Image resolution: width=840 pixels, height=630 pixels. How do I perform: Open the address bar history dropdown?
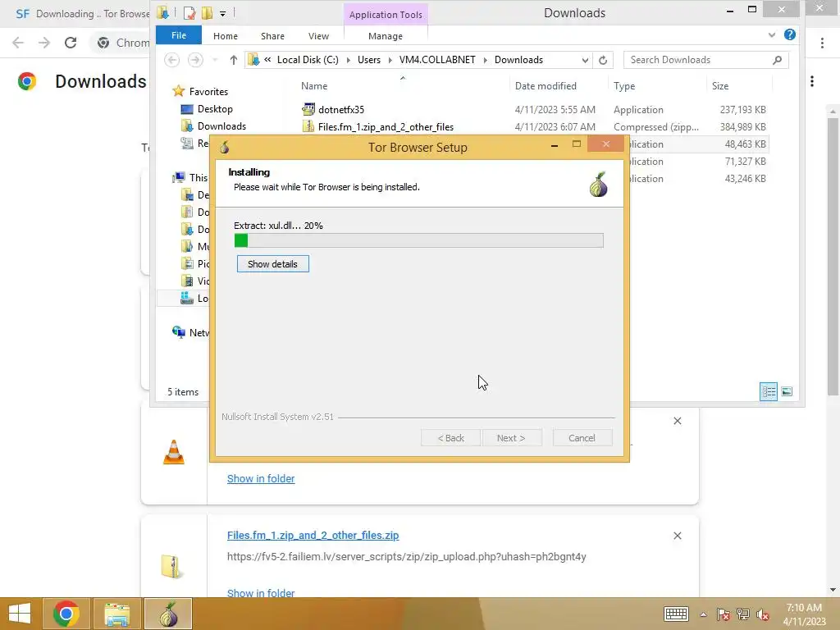coord(585,60)
